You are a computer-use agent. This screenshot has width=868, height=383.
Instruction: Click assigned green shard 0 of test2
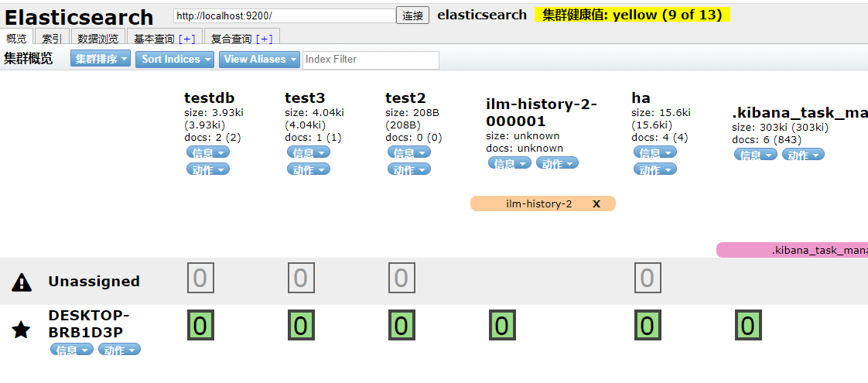coord(402,326)
